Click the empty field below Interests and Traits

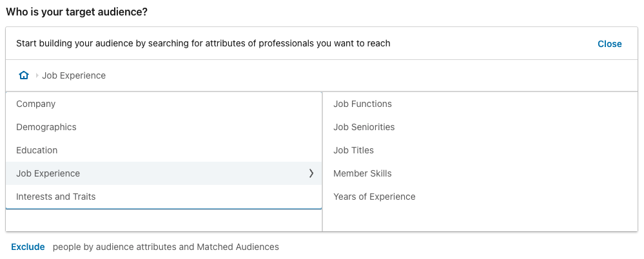(164, 220)
